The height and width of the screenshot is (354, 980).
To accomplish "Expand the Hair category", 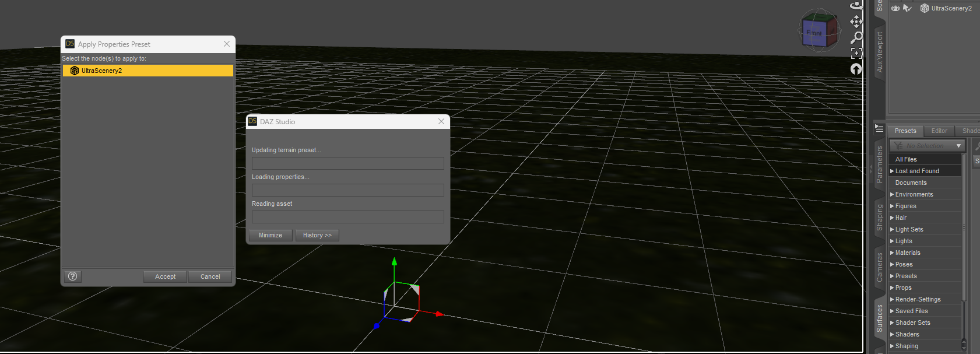I will click(x=892, y=218).
